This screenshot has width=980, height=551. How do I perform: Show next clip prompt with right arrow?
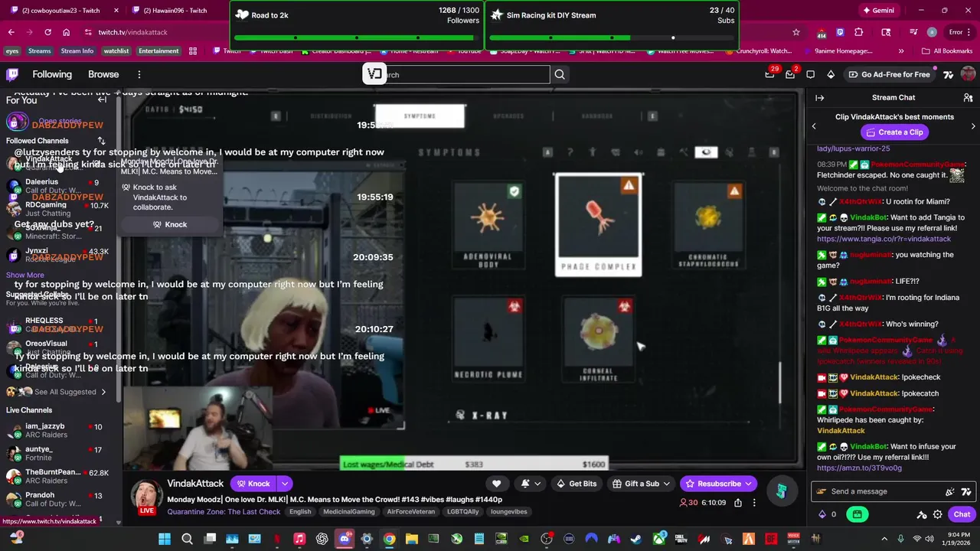coord(973,126)
